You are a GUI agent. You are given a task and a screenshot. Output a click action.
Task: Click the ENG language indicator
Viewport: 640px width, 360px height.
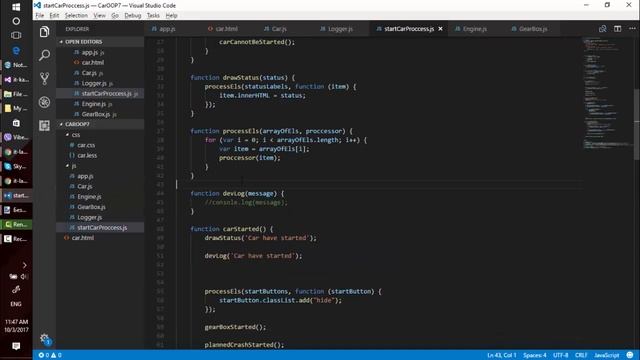(x=16, y=304)
